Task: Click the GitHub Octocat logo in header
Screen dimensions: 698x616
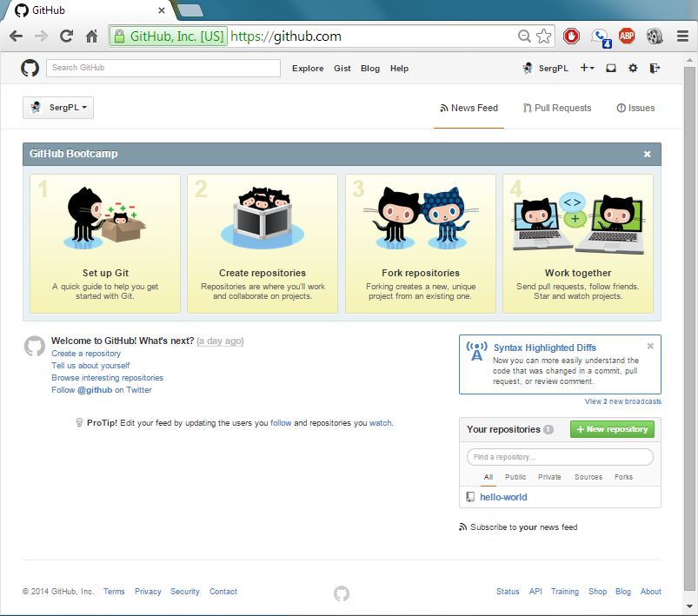Action: [x=30, y=68]
